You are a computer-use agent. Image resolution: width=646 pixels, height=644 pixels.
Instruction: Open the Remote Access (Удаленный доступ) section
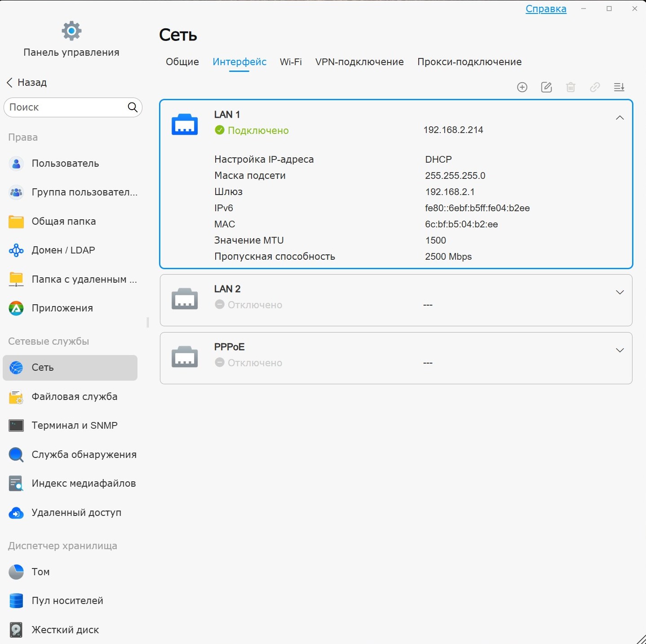tap(76, 512)
